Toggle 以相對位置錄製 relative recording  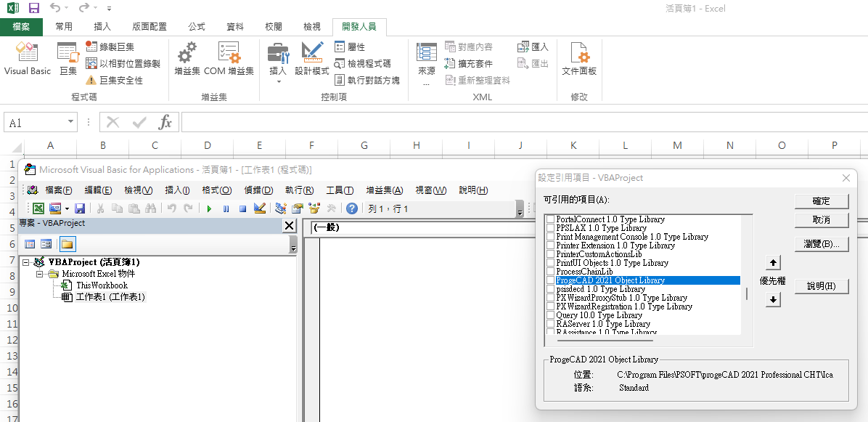point(123,64)
